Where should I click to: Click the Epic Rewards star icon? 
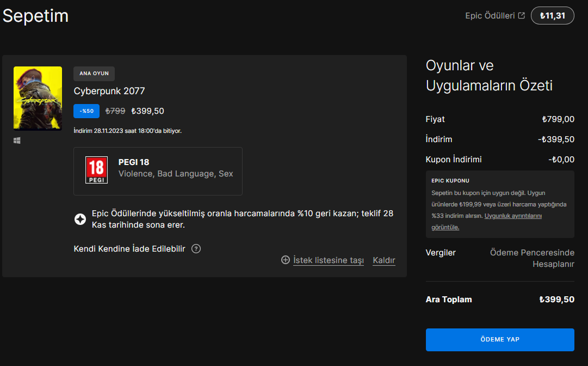pos(81,219)
